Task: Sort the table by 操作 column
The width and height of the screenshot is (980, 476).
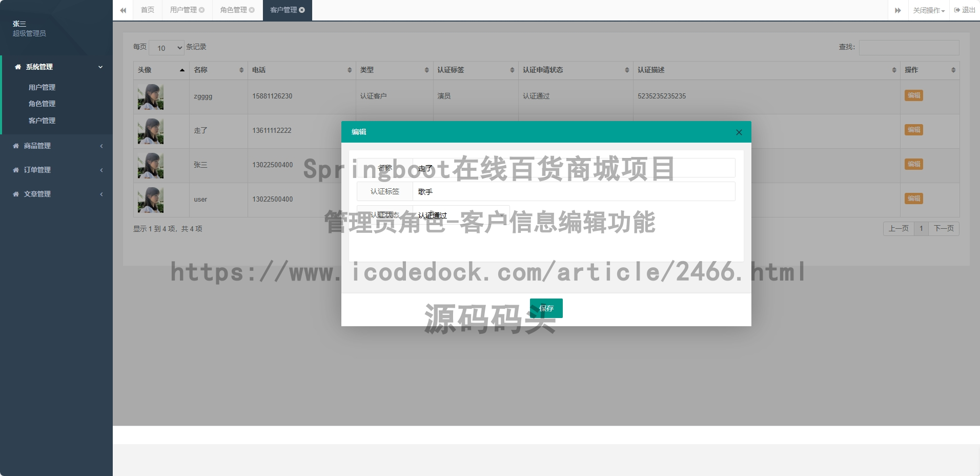Action: [x=953, y=70]
